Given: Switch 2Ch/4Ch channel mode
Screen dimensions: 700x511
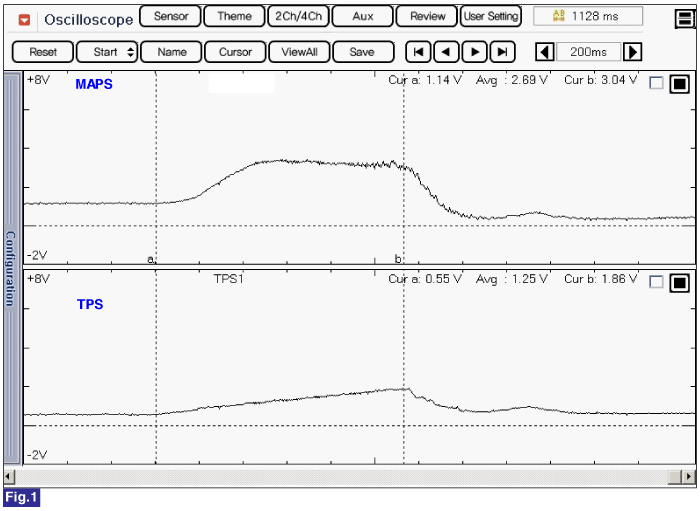Looking at the screenshot, I should click(298, 17).
